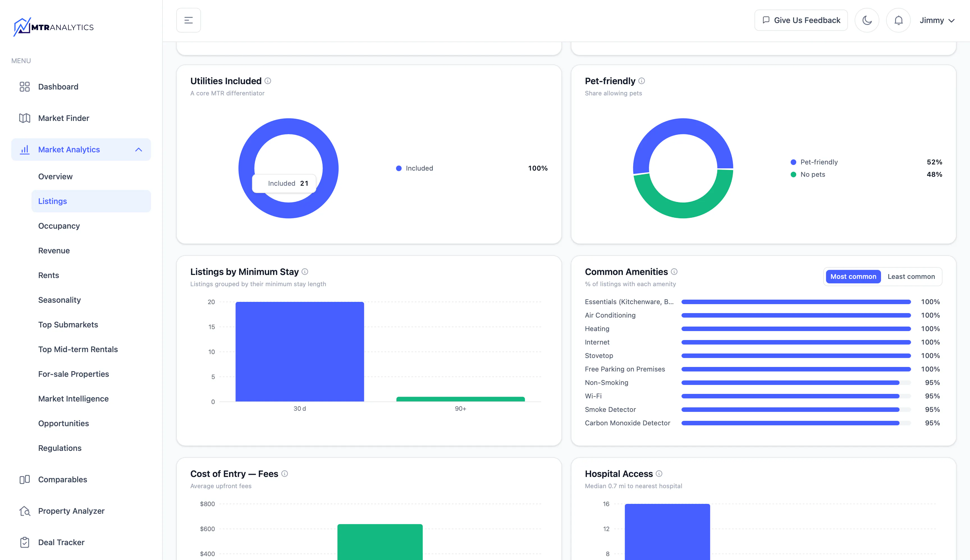Open the Revenue submenu item
The image size is (970, 560).
(54, 250)
